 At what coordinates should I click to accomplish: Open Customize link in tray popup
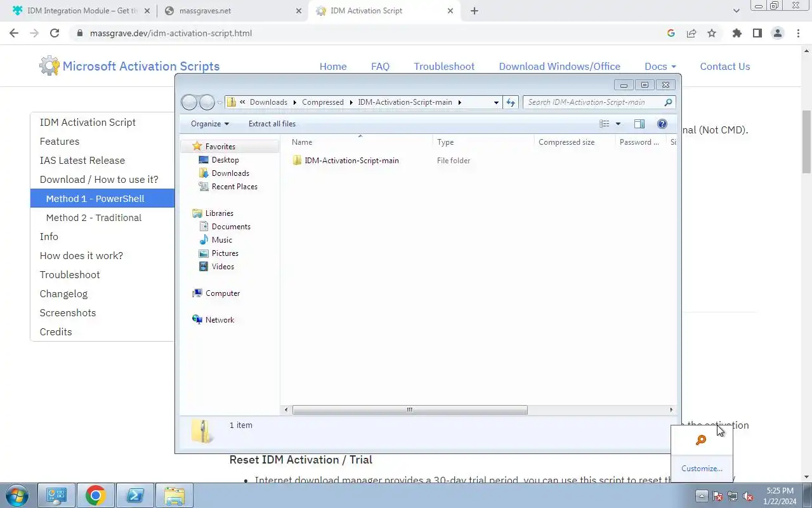[x=702, y=469]
